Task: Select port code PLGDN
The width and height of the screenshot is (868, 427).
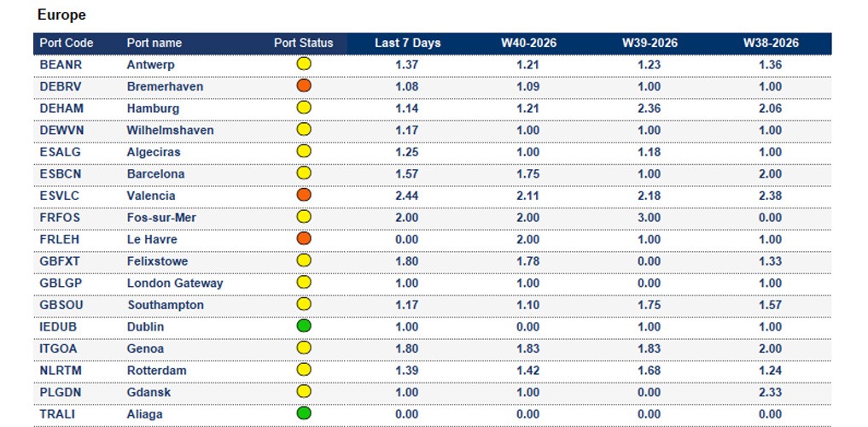Action: click(x=61, y=393)
